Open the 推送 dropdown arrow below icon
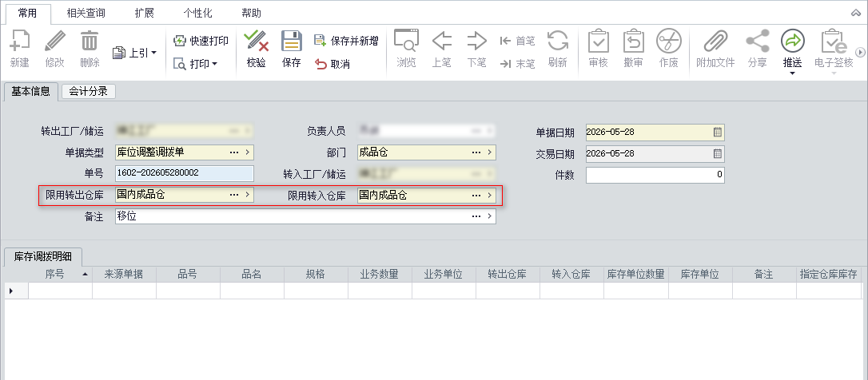Viewport: 868px width, 380px height. (x=792, y=73)
